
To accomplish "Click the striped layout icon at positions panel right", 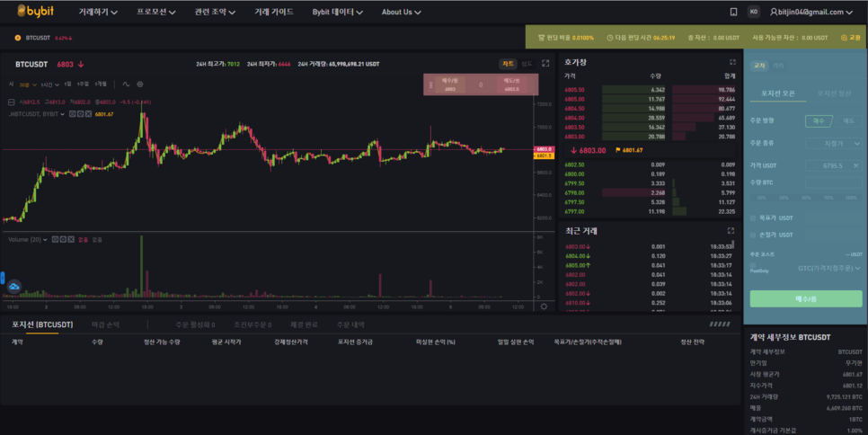I will pyautogui.click(x=720, y=324).
